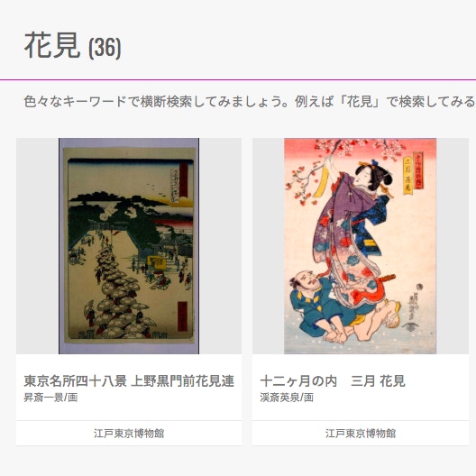Click the title 東京名所四十八景 上野黒門前花見連
476x476 pixels.
[x=129, y=381]
